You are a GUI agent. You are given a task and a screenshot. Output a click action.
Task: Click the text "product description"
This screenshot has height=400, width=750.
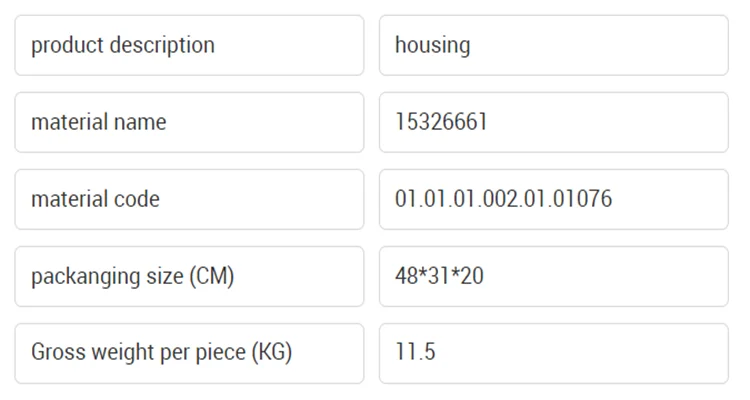pyautogui.click(x=123, y=45)
